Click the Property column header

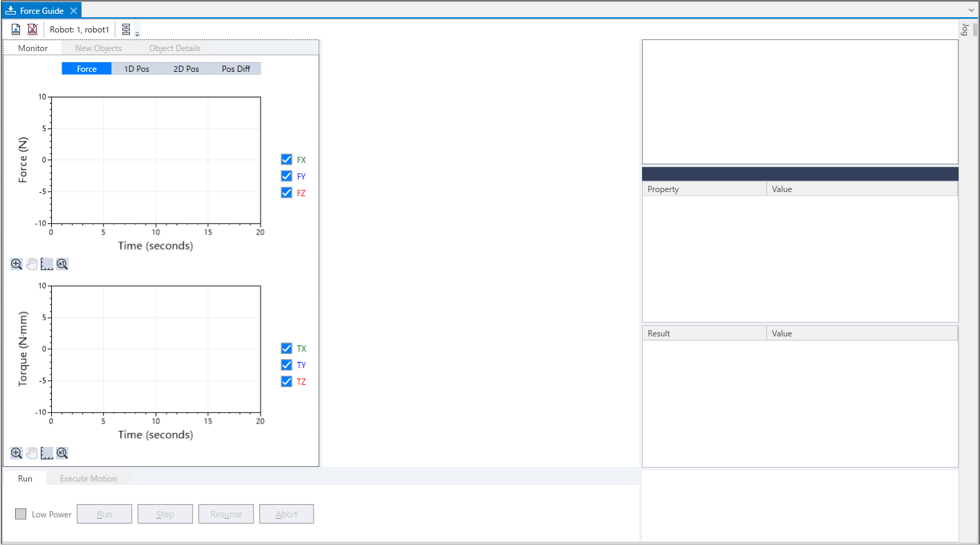click(704, 189)
